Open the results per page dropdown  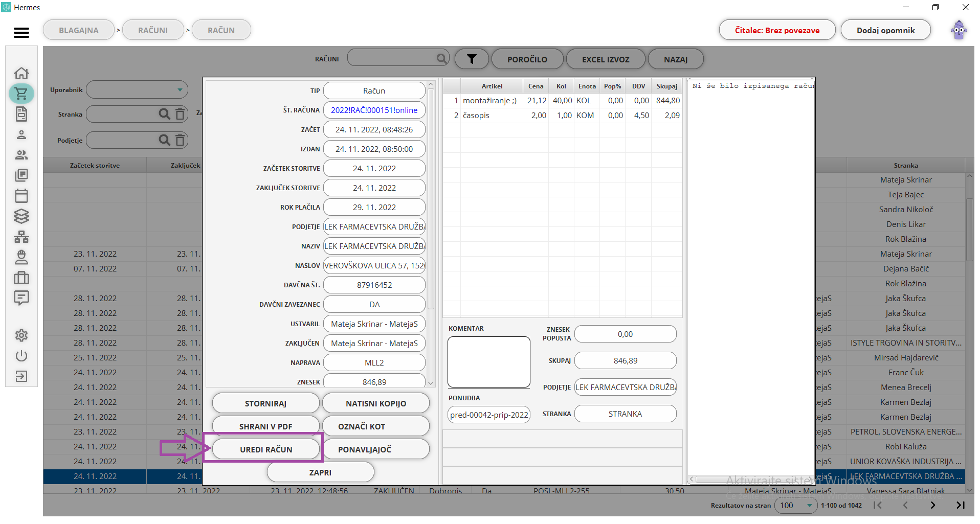(795, 505)
